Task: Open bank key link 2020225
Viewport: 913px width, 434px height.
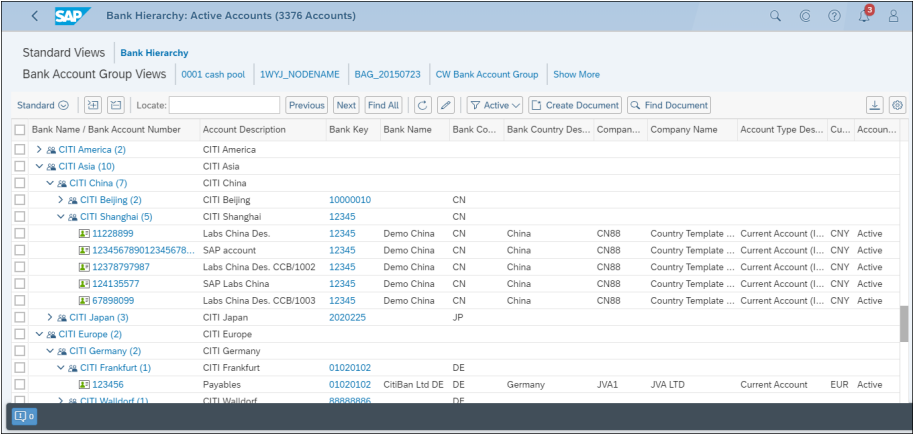Action: (348, 317)
